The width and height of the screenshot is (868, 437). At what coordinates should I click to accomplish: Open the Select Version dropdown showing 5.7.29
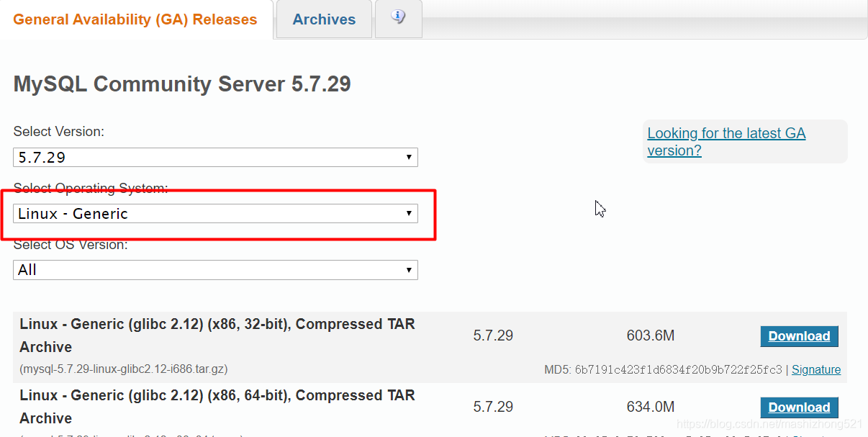coord(215,157)
